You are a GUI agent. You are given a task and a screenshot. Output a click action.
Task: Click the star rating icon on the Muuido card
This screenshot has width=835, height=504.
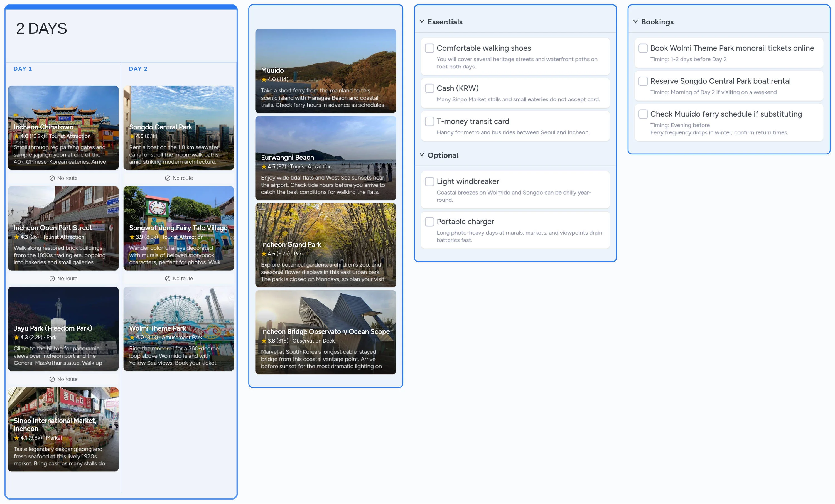(264, 79)
